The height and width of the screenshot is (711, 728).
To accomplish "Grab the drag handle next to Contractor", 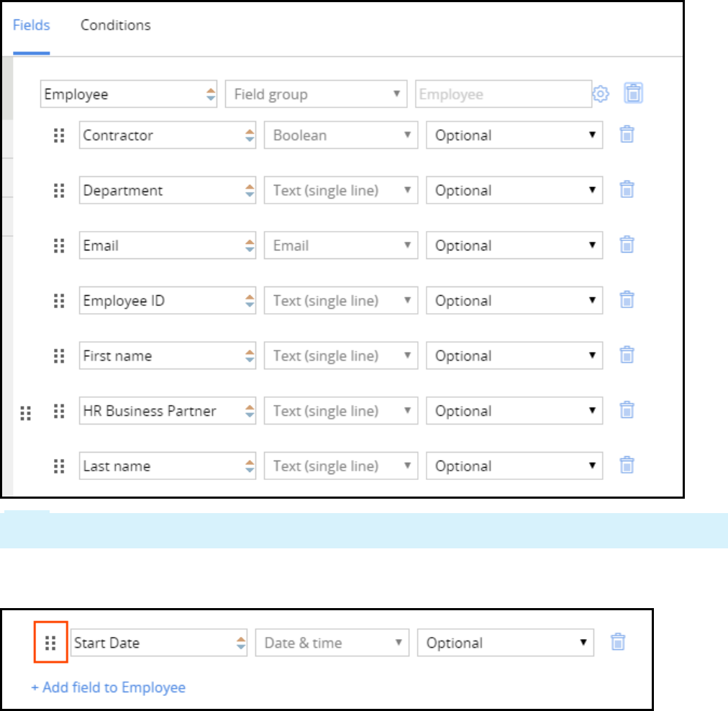I will (x=60, y=135).
